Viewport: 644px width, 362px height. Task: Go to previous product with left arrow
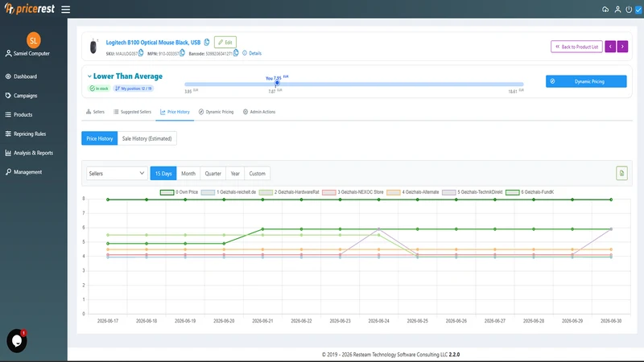tap(610, 47)
